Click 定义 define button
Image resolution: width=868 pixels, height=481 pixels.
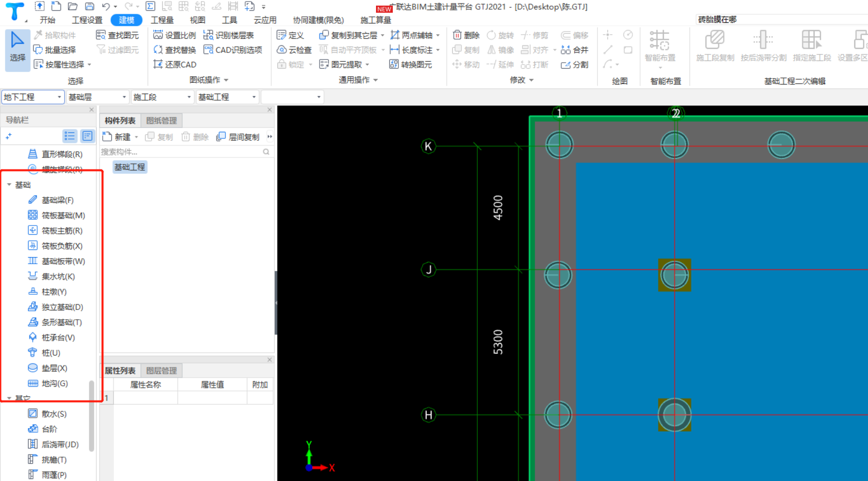[290, 35]
